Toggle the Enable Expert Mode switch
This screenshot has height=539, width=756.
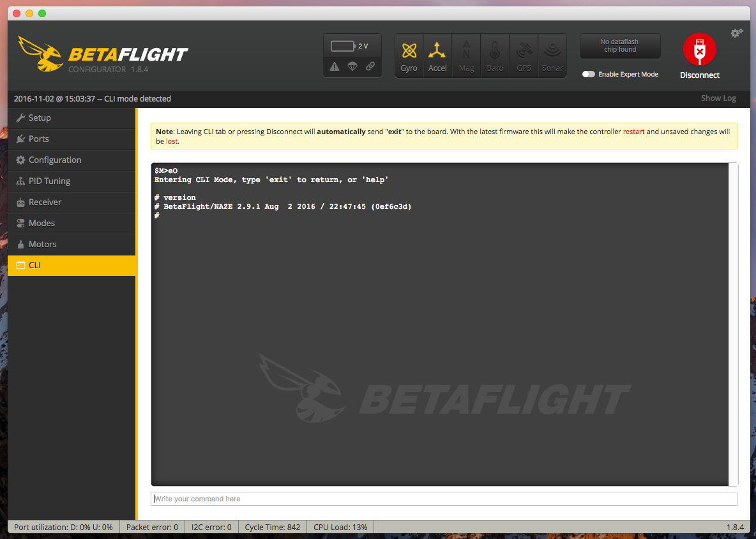pos(588,74)
